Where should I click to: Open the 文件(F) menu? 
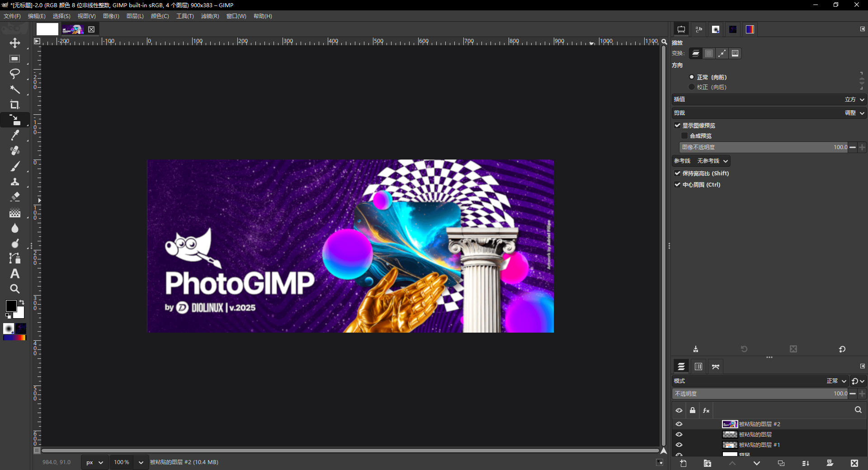tap(12, 16)
